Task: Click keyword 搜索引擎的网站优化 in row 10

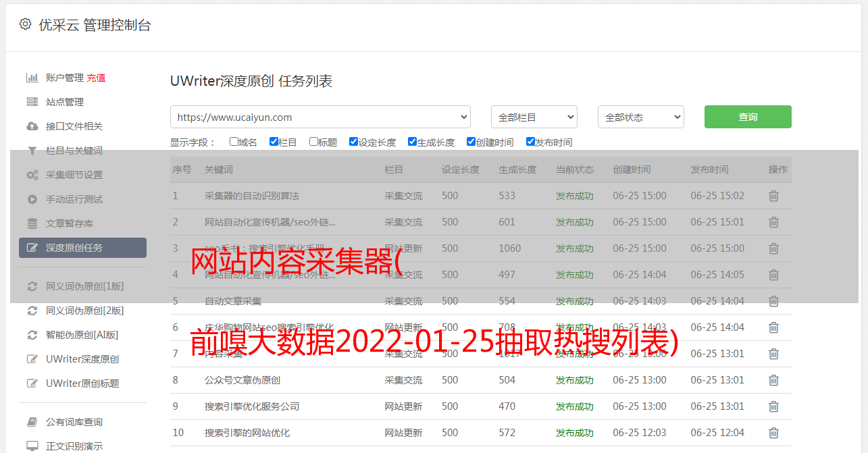Action: pyautogui.click(x=247, y=433)
